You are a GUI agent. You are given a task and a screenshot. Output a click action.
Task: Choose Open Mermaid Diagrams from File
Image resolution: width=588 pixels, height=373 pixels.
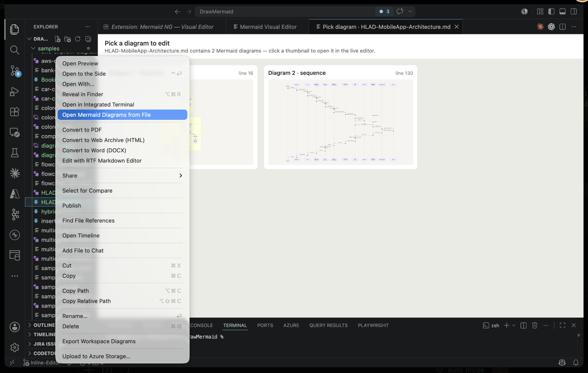click(122, 115)
